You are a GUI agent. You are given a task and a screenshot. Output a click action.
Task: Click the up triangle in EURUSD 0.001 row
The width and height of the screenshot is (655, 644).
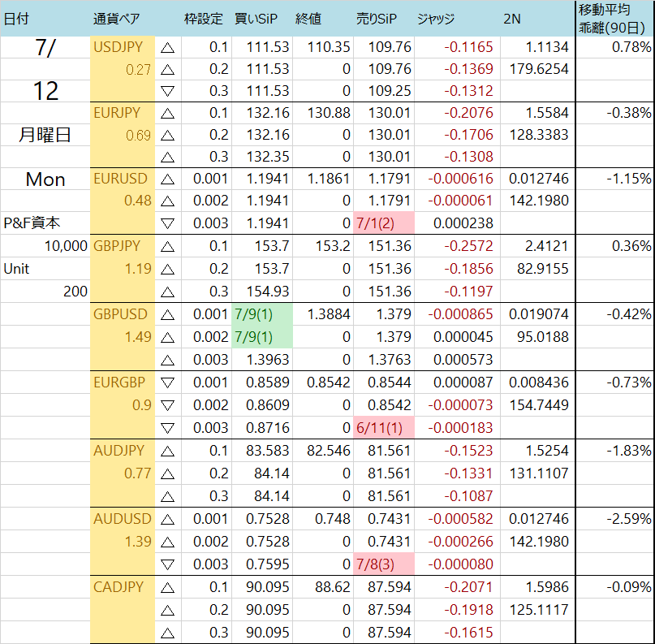[167, 179]
